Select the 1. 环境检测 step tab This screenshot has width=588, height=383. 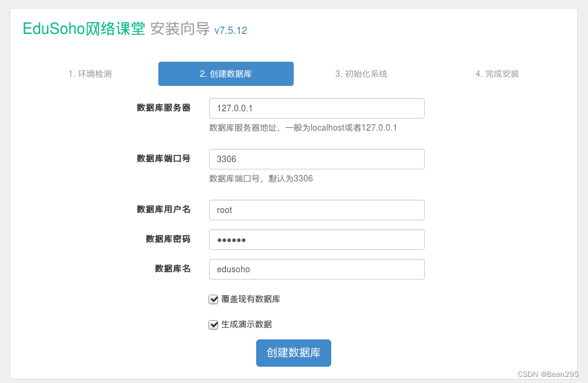(x=90, y=74)
